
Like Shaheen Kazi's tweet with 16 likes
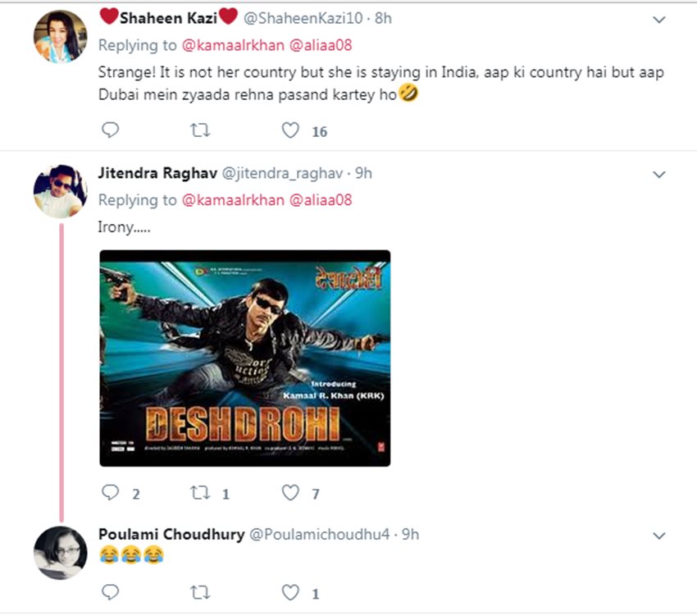[290, 130]
